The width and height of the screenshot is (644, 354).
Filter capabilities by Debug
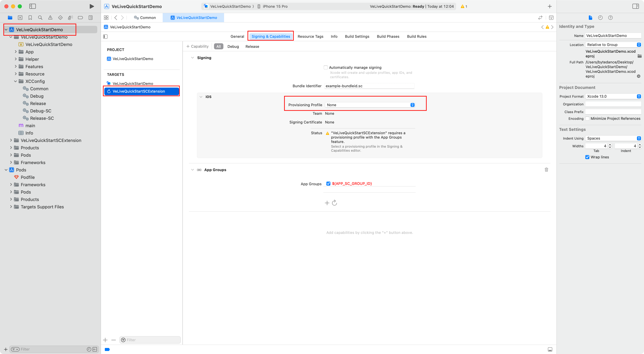[x=233, y=46]
